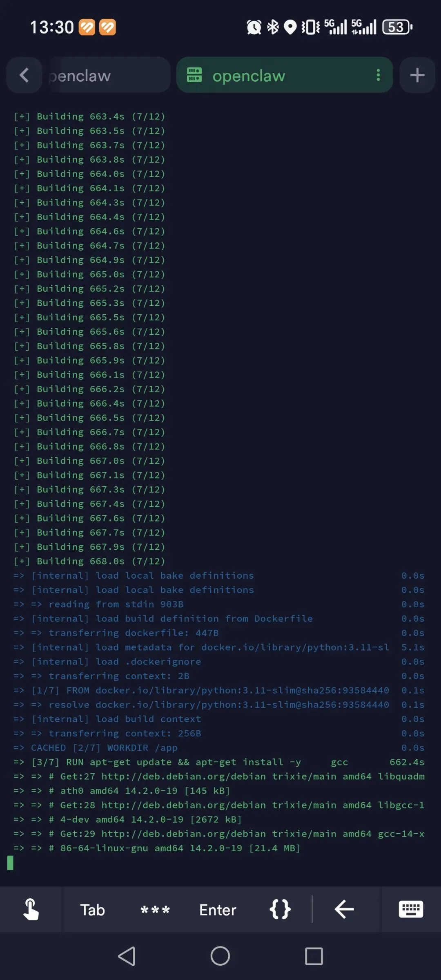The width and height of the screenshot is (441, 980).
Task: Open the curly braces snippets menu
Action: (280, 910)
